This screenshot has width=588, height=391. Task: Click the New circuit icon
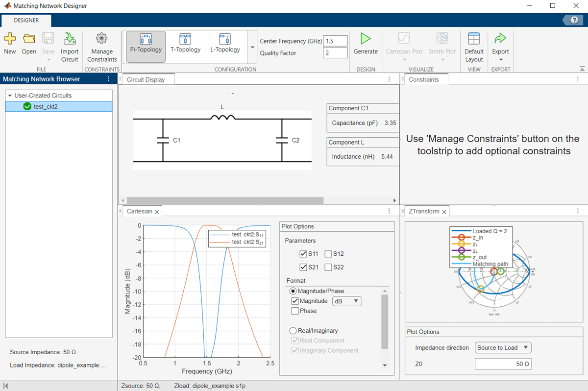click(10, 39)
